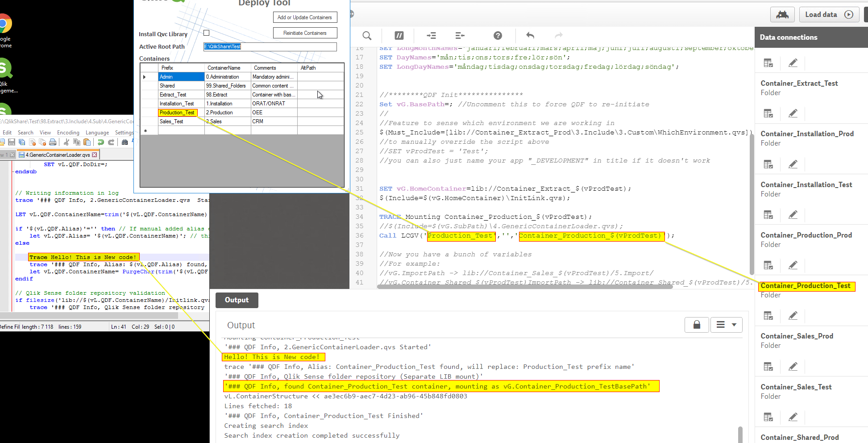Screen dimensions: 868x443
Task: Click the 99.Shared_Folders container name cell
Action: click(x=228, y=86)
